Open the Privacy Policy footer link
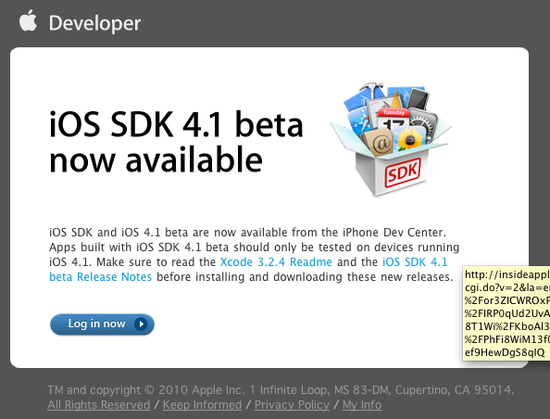Screen dimensions: 550x419 [292, 405]
